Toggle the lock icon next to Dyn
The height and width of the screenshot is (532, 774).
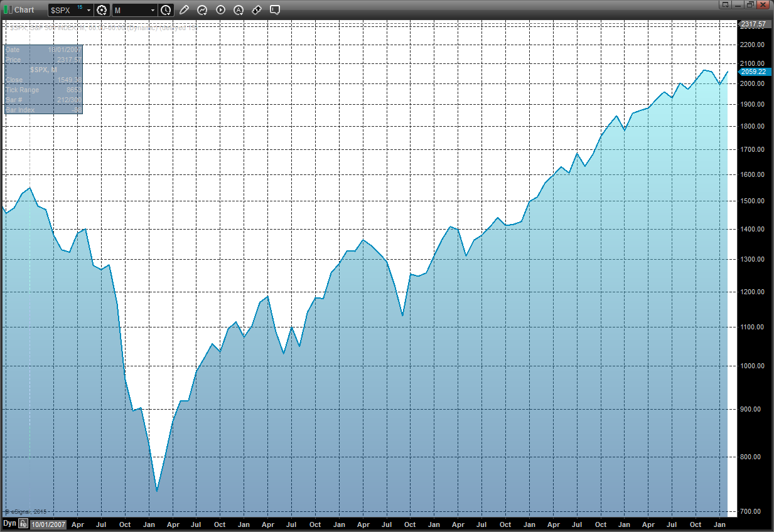coord(23,523)
